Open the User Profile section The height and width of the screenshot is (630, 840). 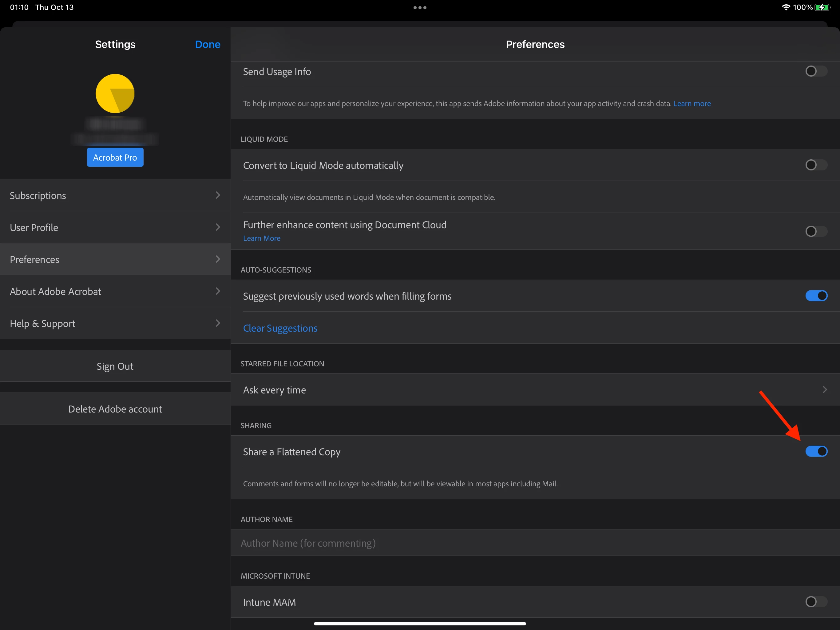coord(115,227)
